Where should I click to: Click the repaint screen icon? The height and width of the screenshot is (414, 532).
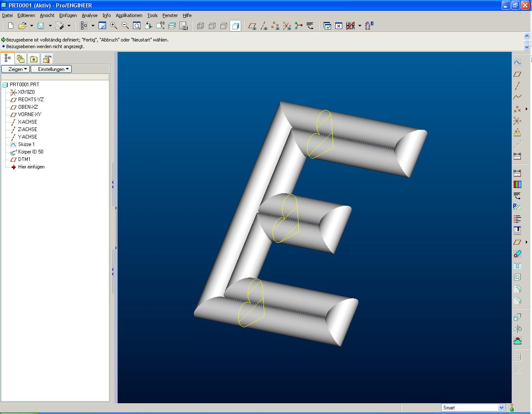(102, 26)
